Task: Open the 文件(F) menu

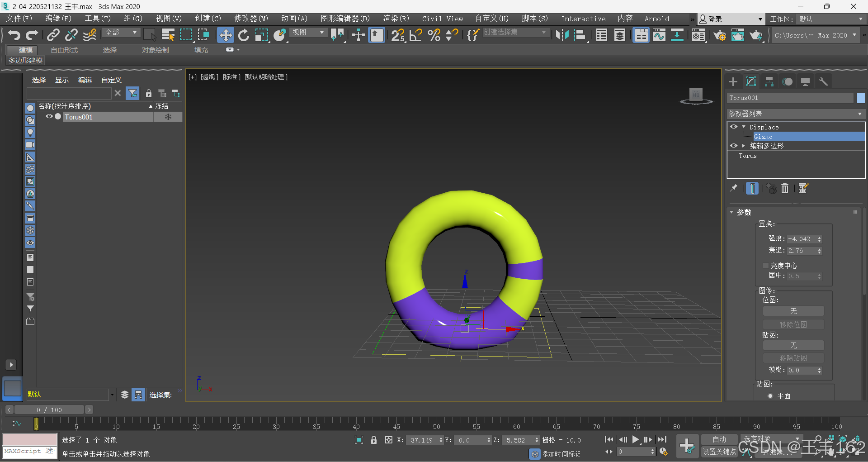Action: tap(19, 19)
